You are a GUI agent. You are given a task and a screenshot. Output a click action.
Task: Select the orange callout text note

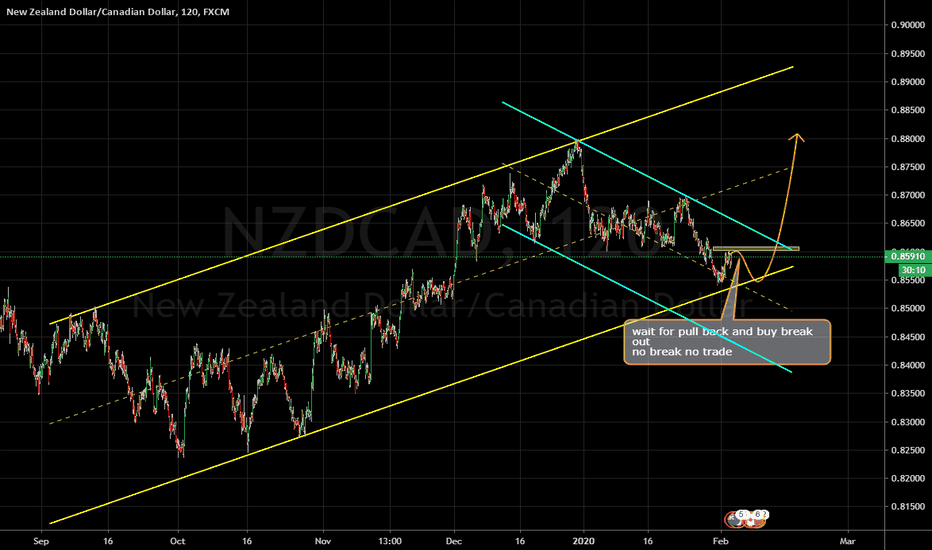click(727, 342)
